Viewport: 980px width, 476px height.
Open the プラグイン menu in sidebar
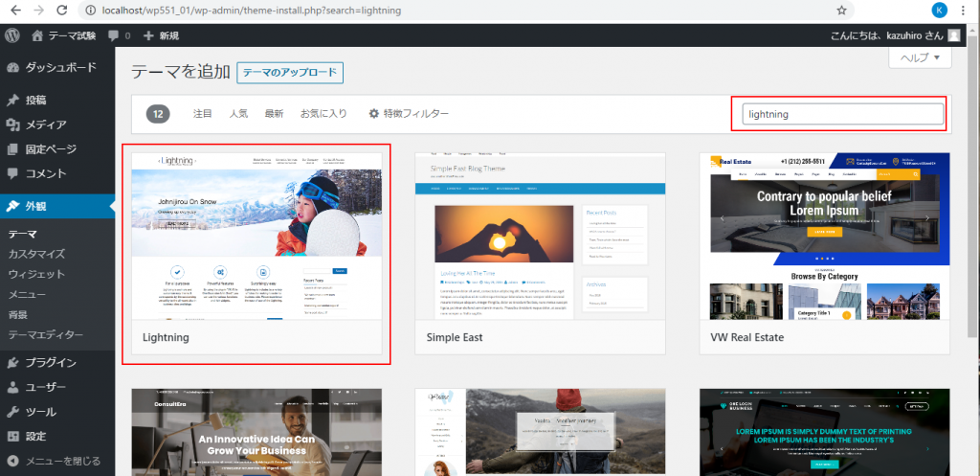point(50,362)
